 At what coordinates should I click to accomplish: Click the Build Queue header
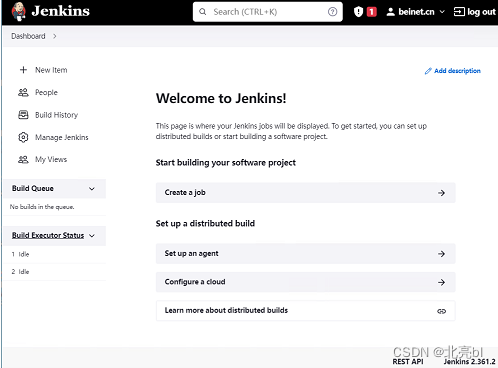33,188
